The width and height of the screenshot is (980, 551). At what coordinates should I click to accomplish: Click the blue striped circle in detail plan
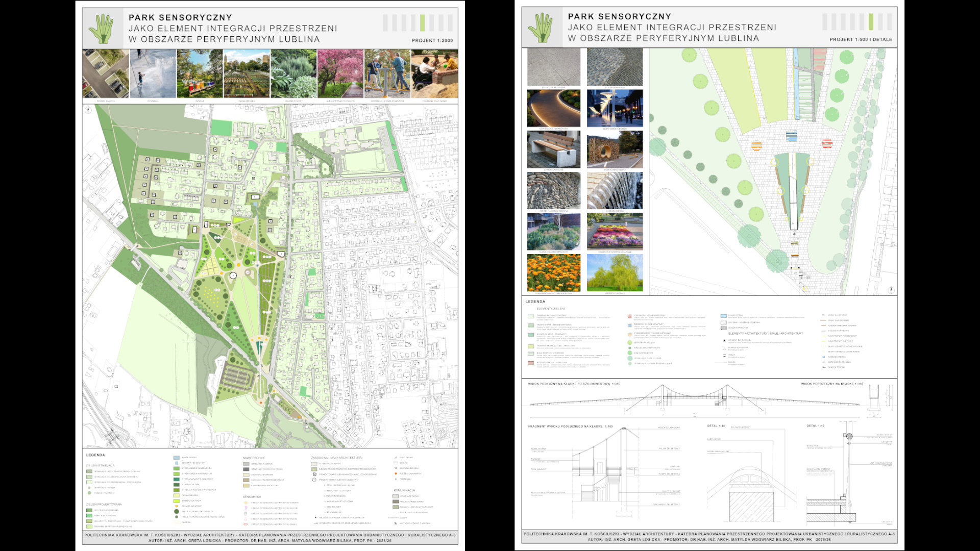point(791,136)
